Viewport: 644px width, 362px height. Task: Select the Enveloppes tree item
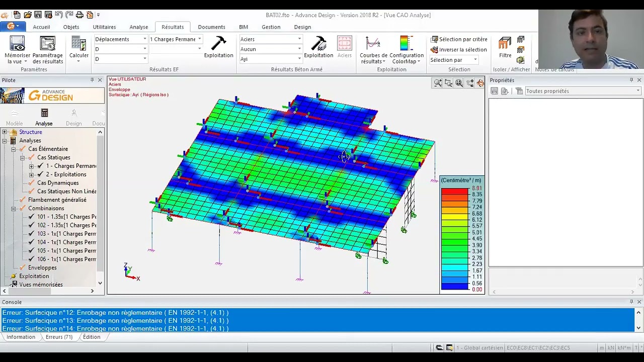pyautogui.click(x=42, y=268)
